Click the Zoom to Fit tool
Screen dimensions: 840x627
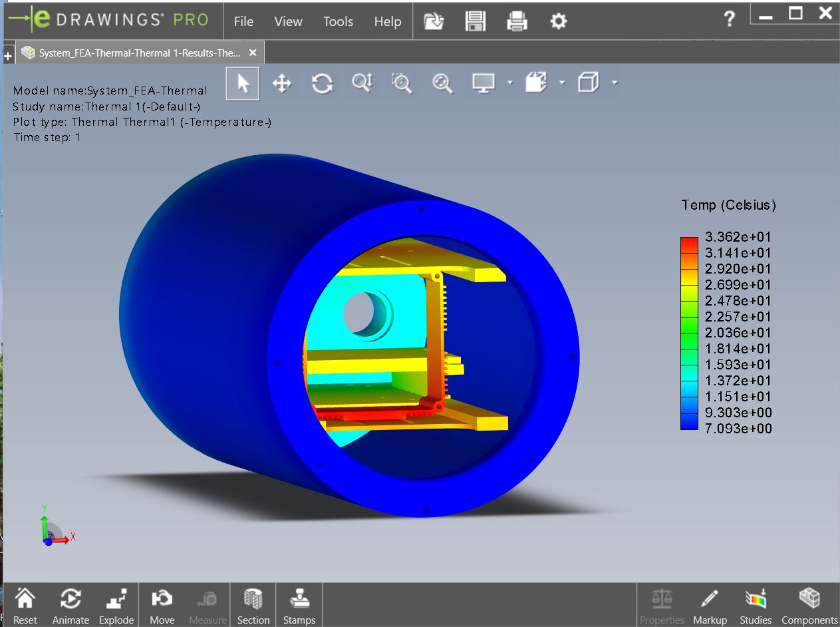tap(442, 83)
